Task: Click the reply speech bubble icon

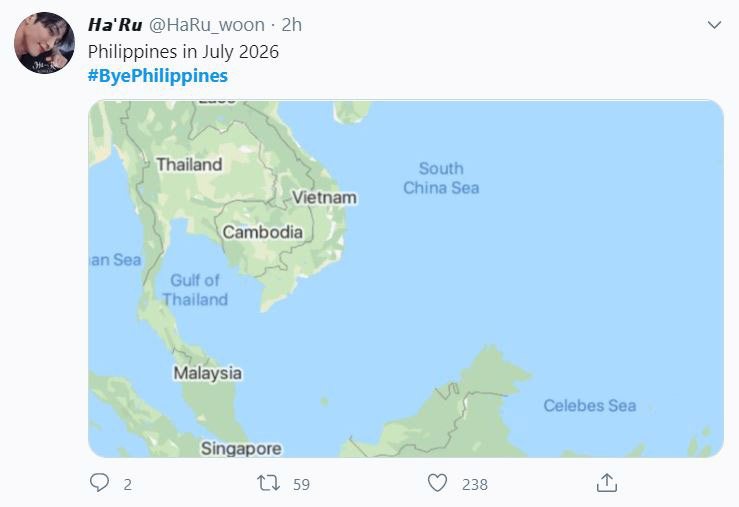Action: (99, 483)
